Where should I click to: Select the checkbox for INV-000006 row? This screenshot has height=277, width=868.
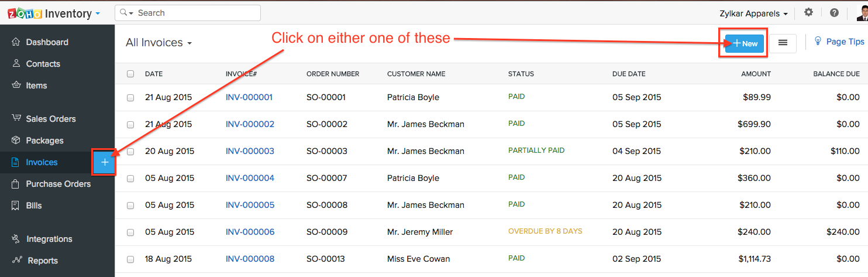click(x=130, y=232)
